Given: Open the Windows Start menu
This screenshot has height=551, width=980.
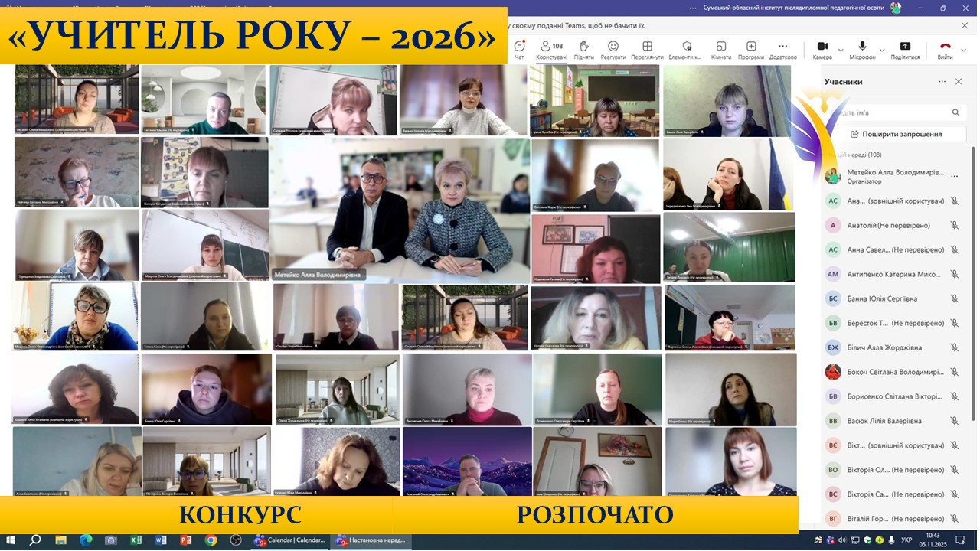Looking at the screenshot, I should (x=11, y=540).
